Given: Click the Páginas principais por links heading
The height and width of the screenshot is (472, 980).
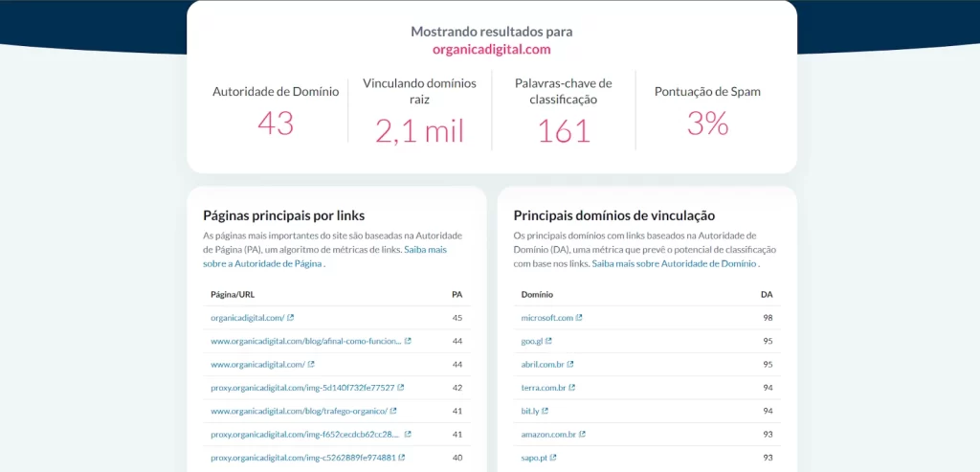Looking at the screenshot, I should pyautogui.click(x=283, y=215).
